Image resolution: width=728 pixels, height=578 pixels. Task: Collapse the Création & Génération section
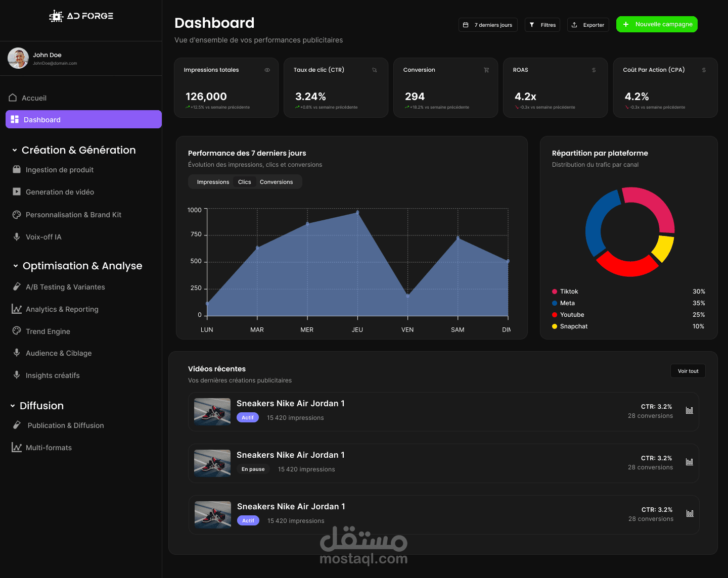click(15, 150)
